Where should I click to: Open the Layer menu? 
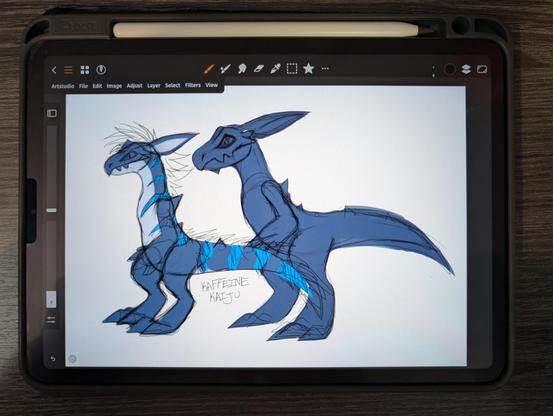[153, 86]
